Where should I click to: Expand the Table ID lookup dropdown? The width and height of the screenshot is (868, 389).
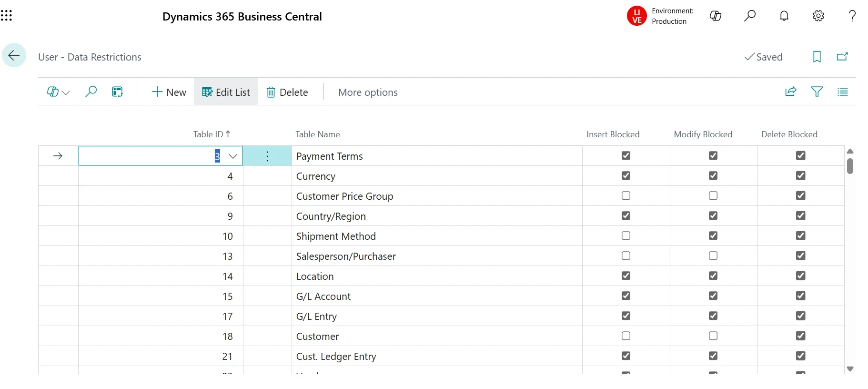point(233,156)
